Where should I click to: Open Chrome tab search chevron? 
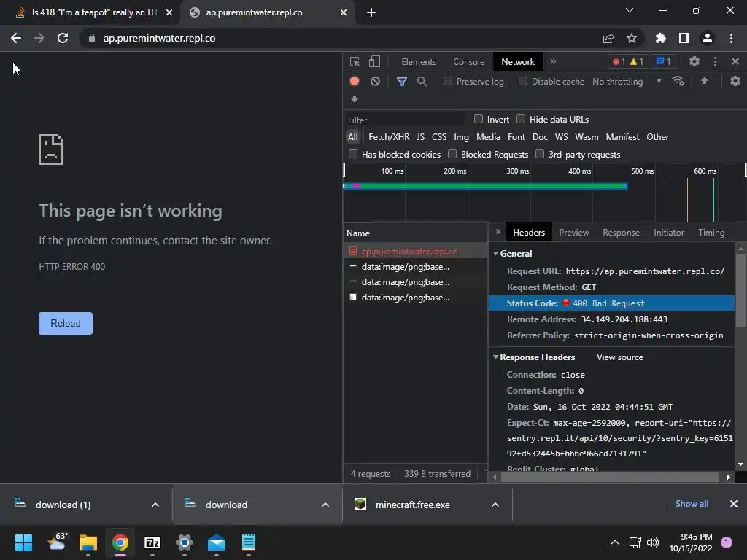pos(630,10)
